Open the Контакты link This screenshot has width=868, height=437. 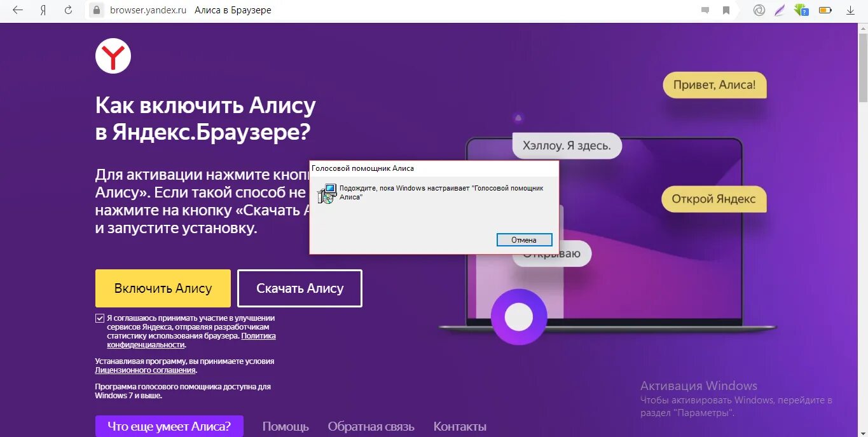[x=460, y=427]
